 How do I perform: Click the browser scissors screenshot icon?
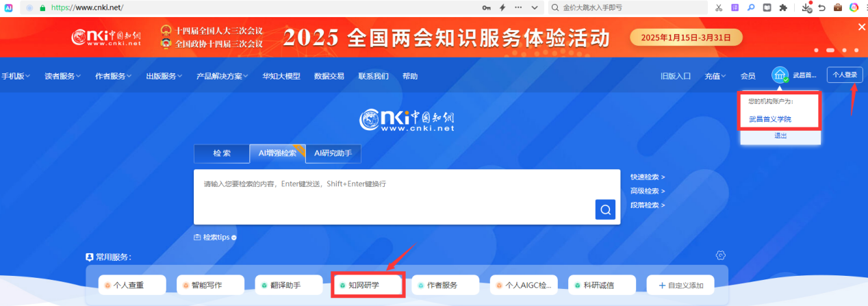coord(719,8)
